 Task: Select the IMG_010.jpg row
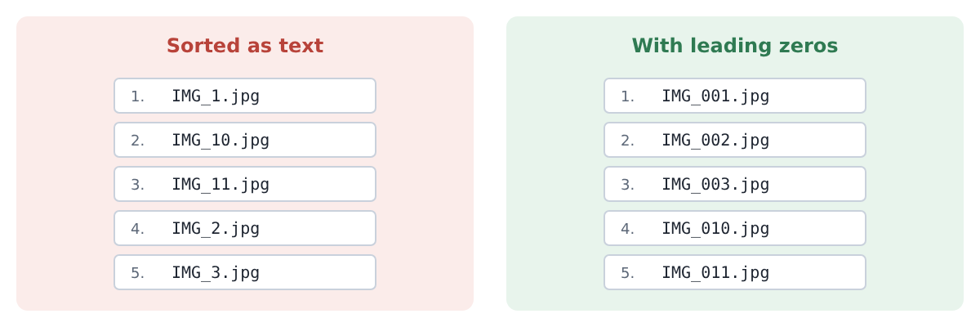coord(735,228)
